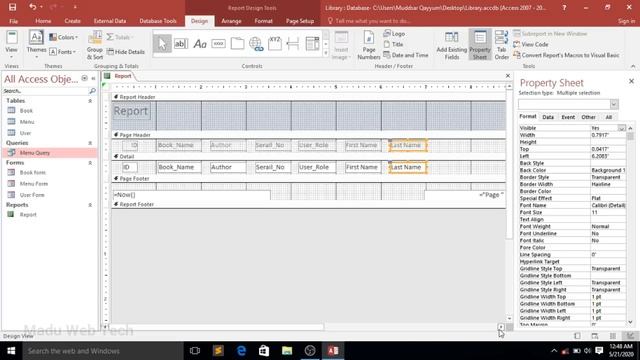Collapse the Tables group in navigation pane
This screenshot has height=360, width=640.
pyautogui.click(x=90, y=101)
